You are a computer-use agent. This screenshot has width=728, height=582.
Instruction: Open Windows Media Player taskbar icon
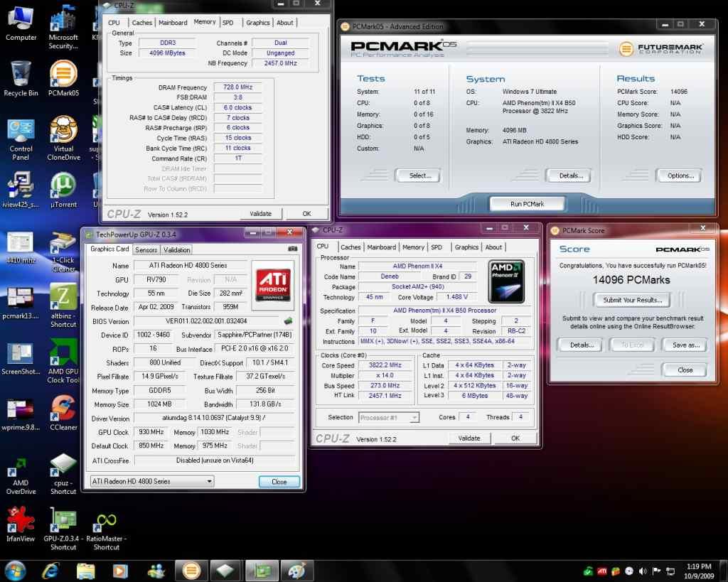(x=119, y=571)
